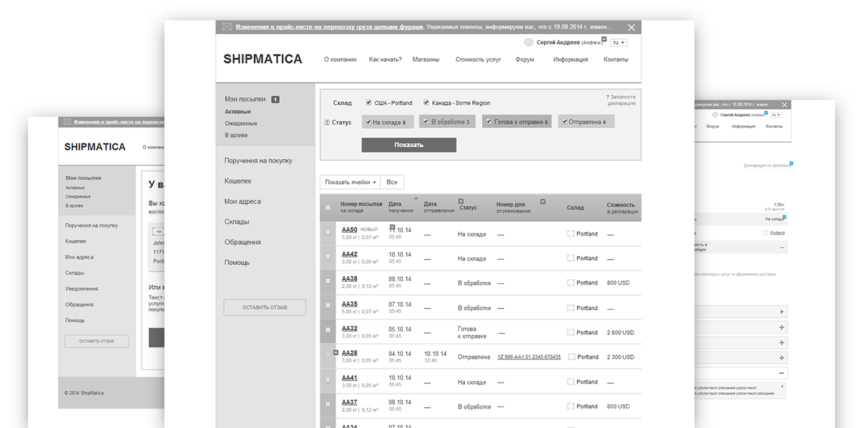Screen dimensions: 868x428
Task: Select the checkbox for parcel AA50
Action: pyautogui.click(x=328, y=232)
